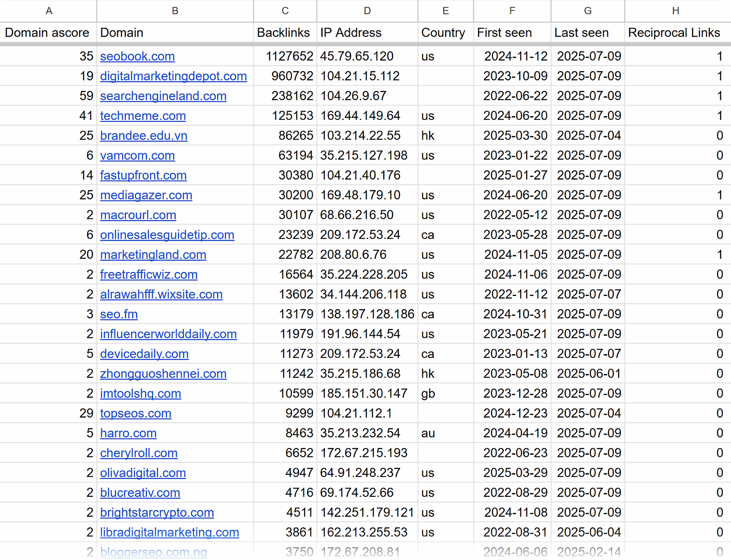Image resolution: width=731 pixels, height=560 pixels.
Task: Follow the seo.fm hyperlink
Action: tap(119, 314)
